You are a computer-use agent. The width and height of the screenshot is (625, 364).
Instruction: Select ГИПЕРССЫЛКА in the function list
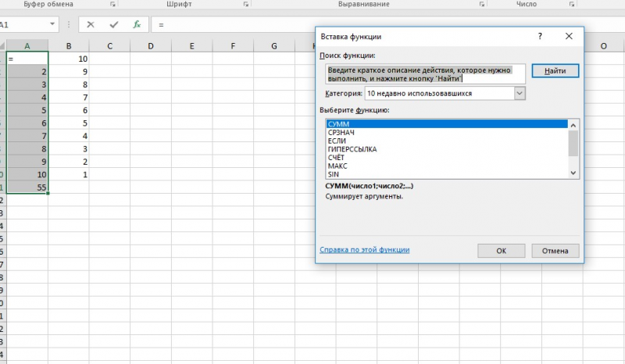click(352, 149)
